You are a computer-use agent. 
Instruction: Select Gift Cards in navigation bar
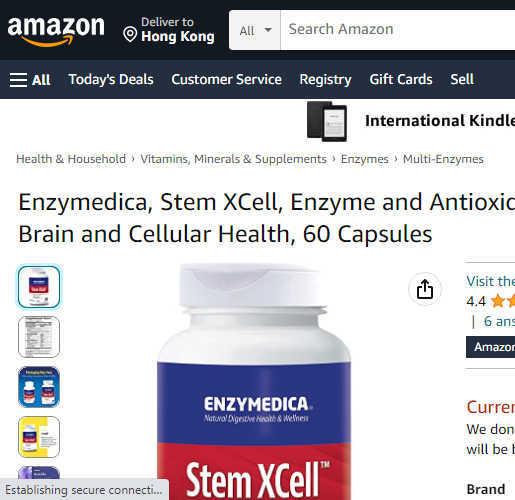tap(401, 80)
